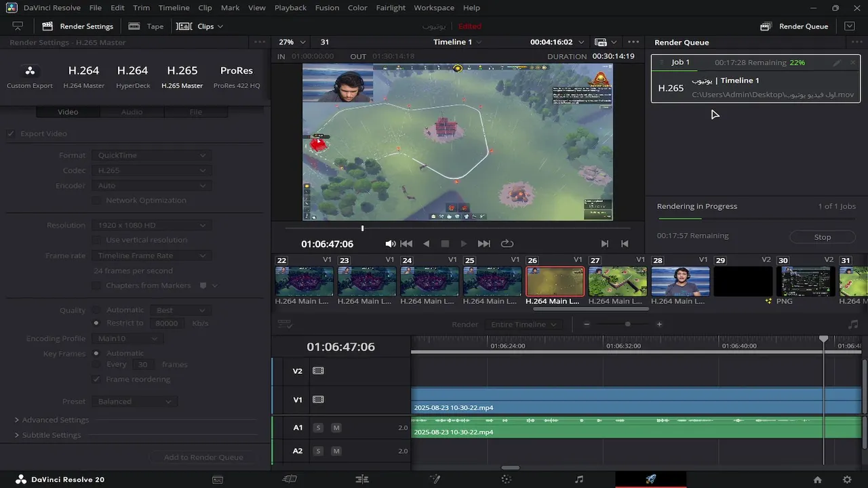
Task: Select Restrict to bitrate radio button
Action: click(96, 323)
